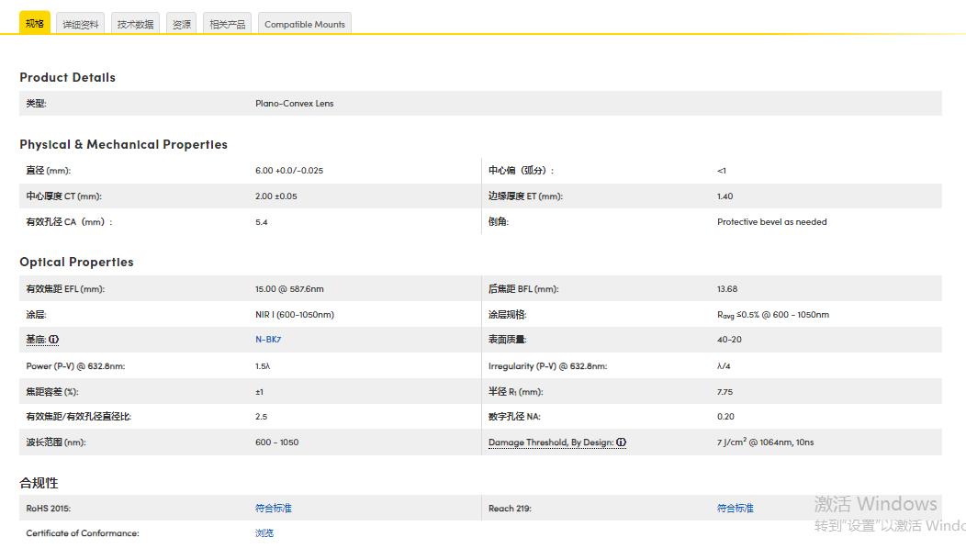Click the 基底 label text
This screenshot has height=560, width=966.
(36, 340)
